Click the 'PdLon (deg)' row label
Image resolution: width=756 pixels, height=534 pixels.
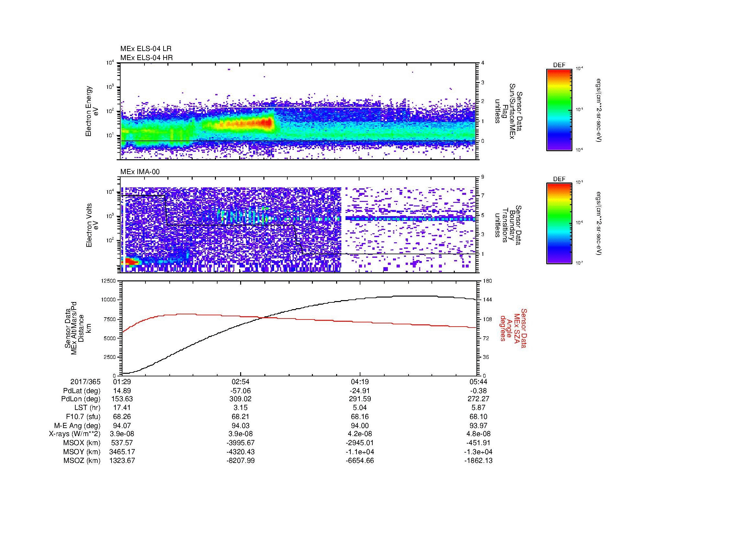point(81,399)
